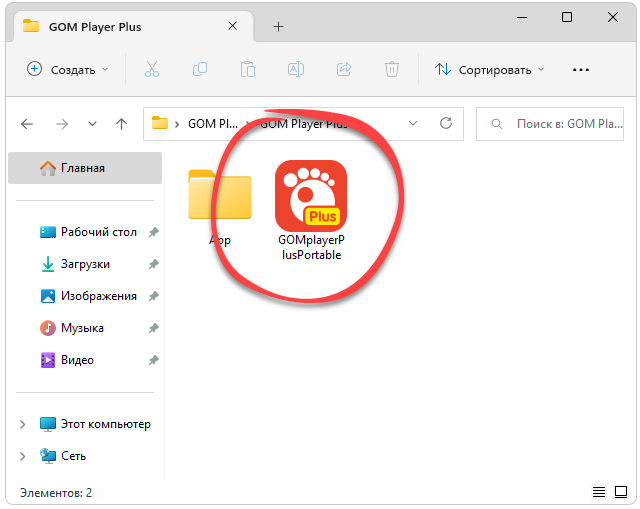Screen dimensions: 640x509
Task: Expand the address bar history dropdown
Action: tap(413, 123)
